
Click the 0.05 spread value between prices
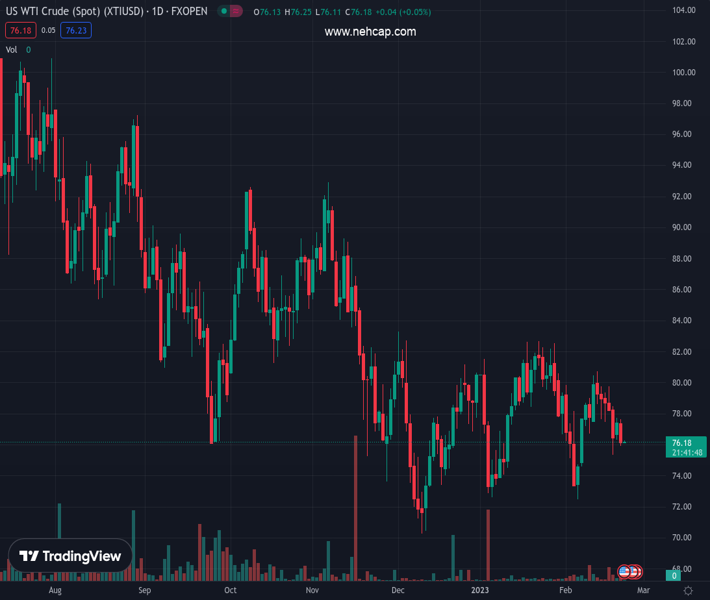click(x=47, y=31)
